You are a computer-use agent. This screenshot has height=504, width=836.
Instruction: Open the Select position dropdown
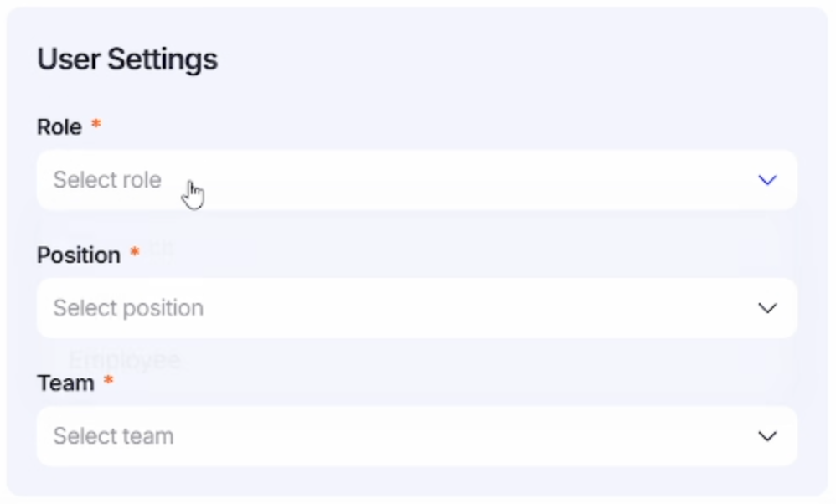point(416,308)
